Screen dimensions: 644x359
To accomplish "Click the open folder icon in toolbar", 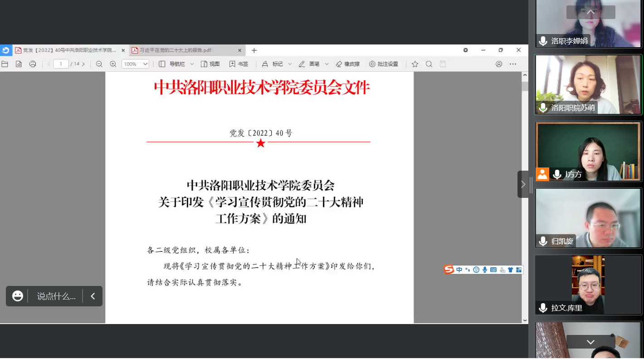I will [5, 64].
